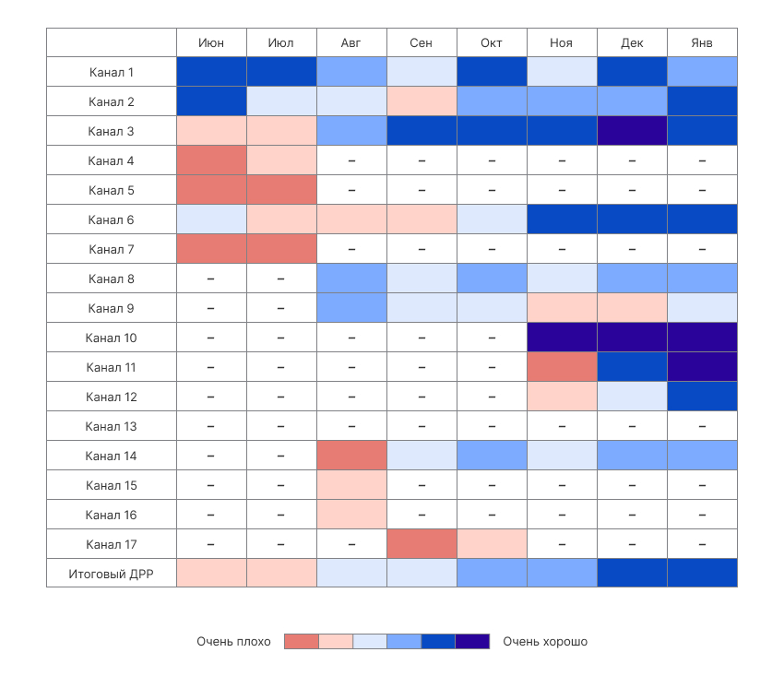Screen dimensions: 784x676
Task: Click the "Очень хорошо" legend label
Action: (x=545, y=642)
